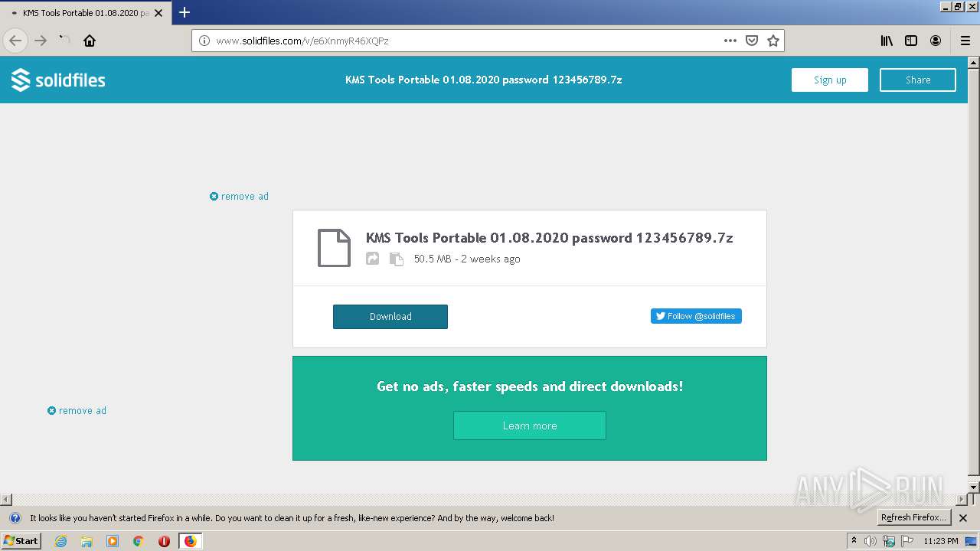
Task: Select the KMS Tools Portable tab
Action: coord(84,13)
